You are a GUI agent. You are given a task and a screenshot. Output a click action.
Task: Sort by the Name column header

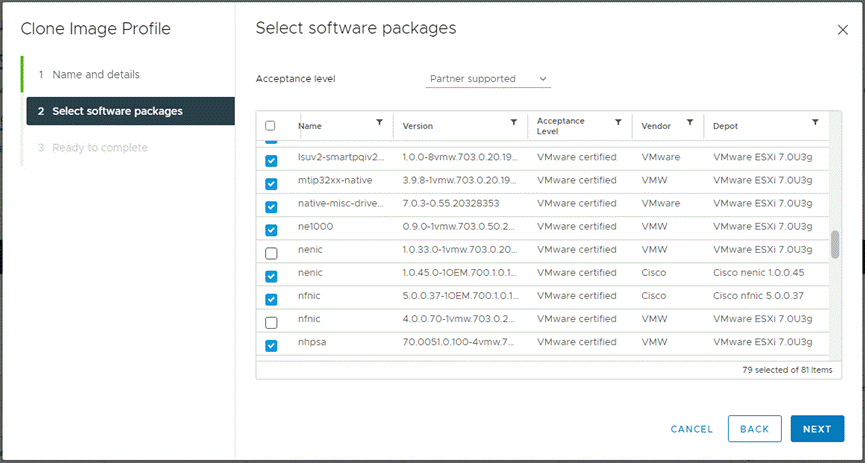[309, 126]
